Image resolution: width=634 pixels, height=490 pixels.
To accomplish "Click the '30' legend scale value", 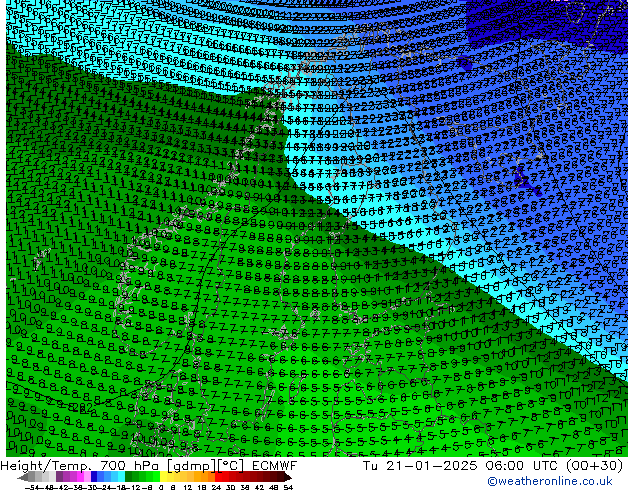I will click(x=230, y=487).
